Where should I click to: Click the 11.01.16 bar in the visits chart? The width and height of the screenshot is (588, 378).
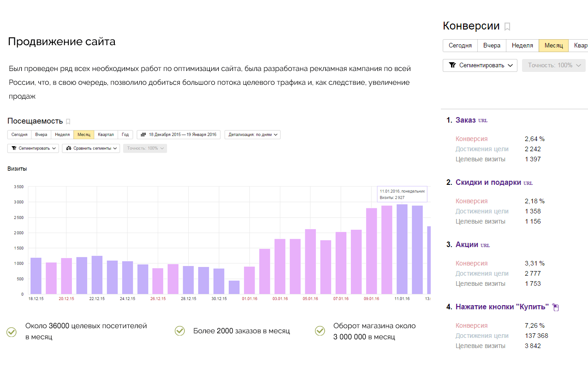[x=402, y=249]
